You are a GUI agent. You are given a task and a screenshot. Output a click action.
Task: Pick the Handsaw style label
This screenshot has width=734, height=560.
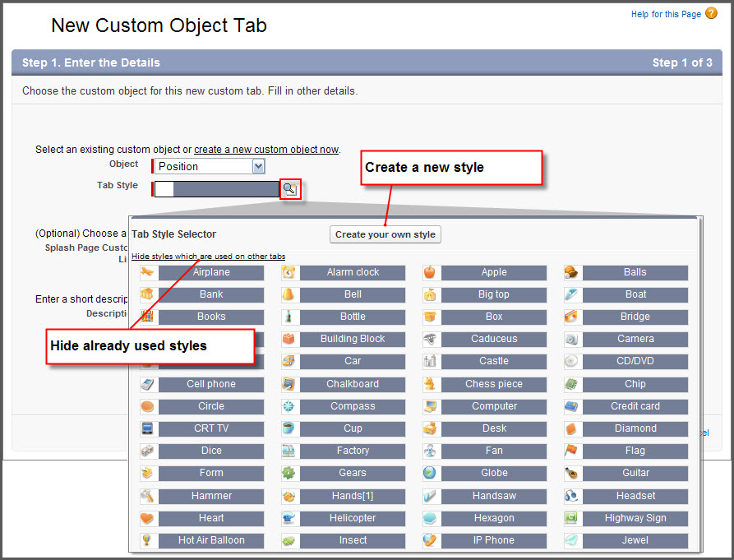point(494,496)
